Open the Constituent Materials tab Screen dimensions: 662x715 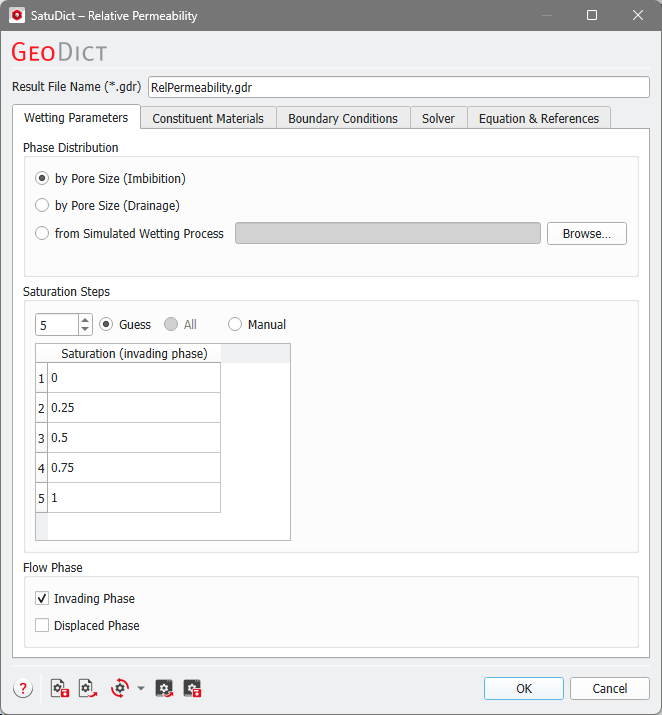208,119
